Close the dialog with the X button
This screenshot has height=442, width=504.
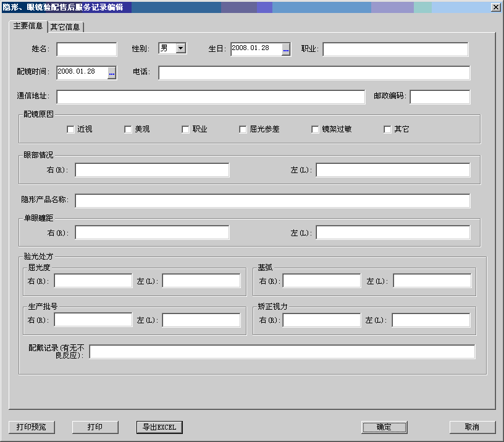pos(495,7)
